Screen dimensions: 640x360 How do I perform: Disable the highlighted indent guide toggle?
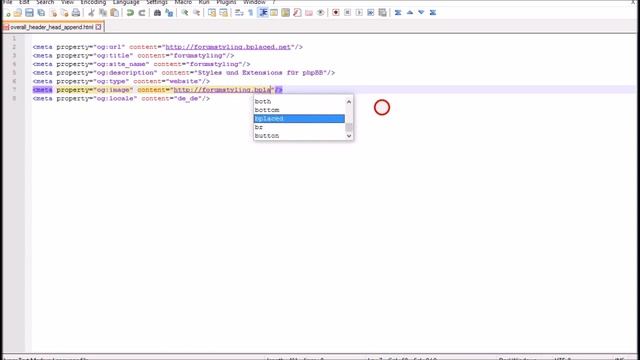pyautogui.click(x=263, y=13)
